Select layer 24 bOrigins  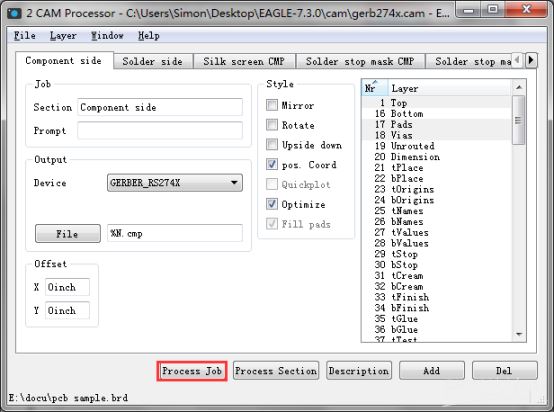click(x=437, y=200)
